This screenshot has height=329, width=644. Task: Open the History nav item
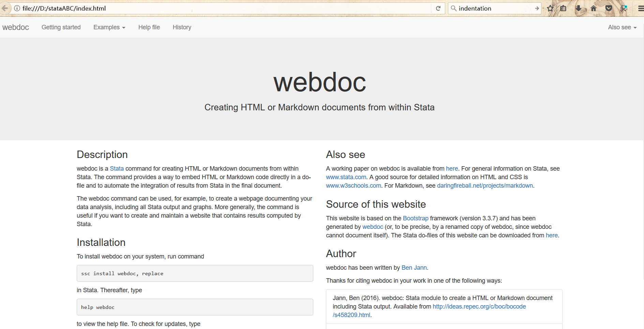(182, 27)
